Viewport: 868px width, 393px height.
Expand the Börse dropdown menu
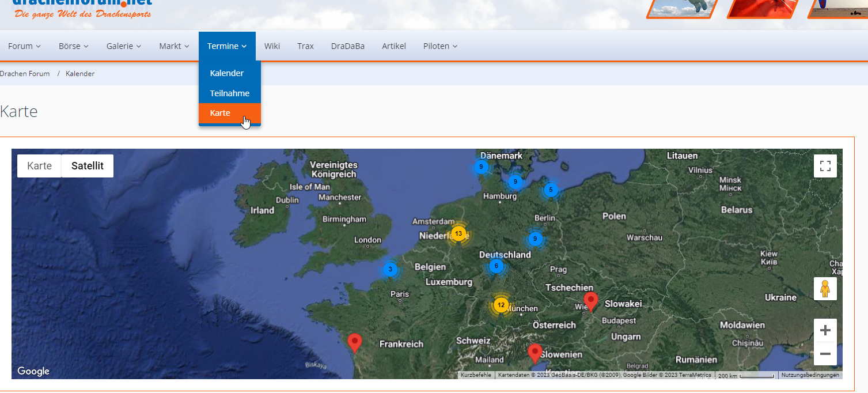coord(73,46)
